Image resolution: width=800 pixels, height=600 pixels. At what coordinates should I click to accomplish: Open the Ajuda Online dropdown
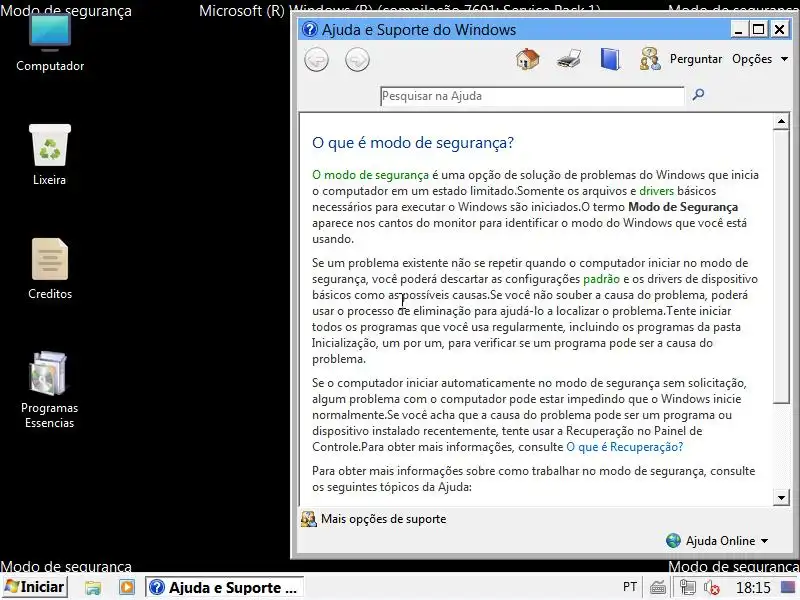tap(717, 541)
